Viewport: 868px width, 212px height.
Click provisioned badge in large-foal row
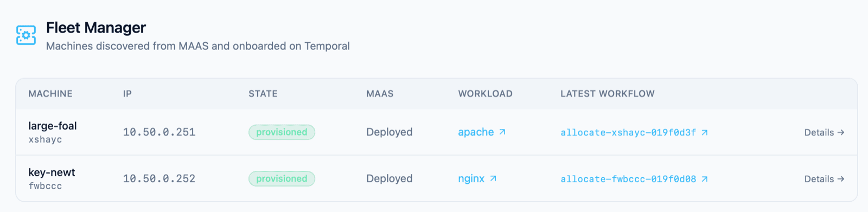tap(282, 132)
